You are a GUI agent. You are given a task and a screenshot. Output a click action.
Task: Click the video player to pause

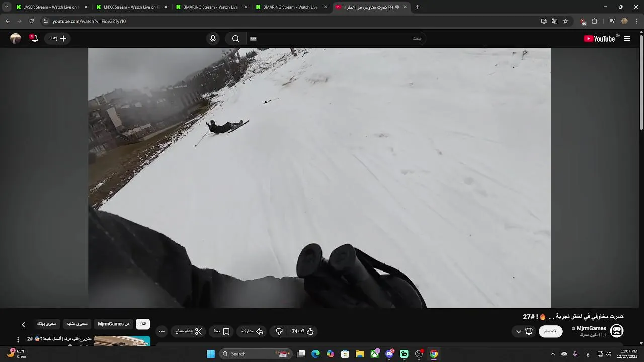(x=319, y=177)
